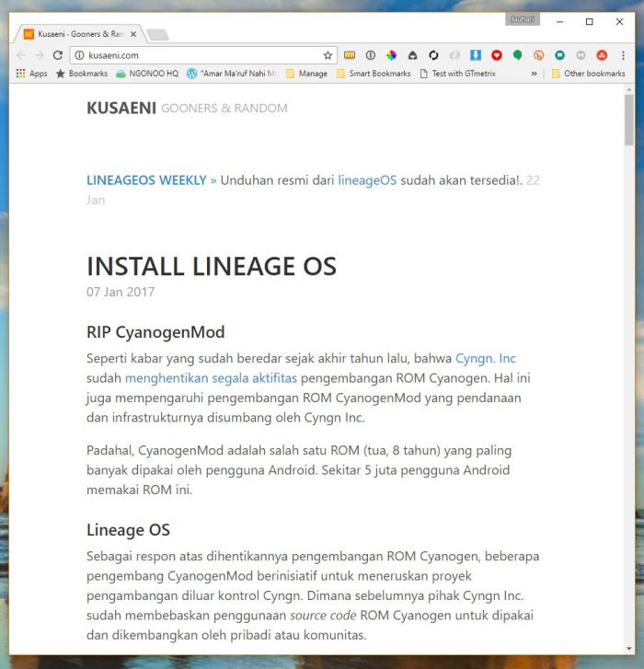
Task: Open the Other bookmarks folder
Action: point(588,74)
